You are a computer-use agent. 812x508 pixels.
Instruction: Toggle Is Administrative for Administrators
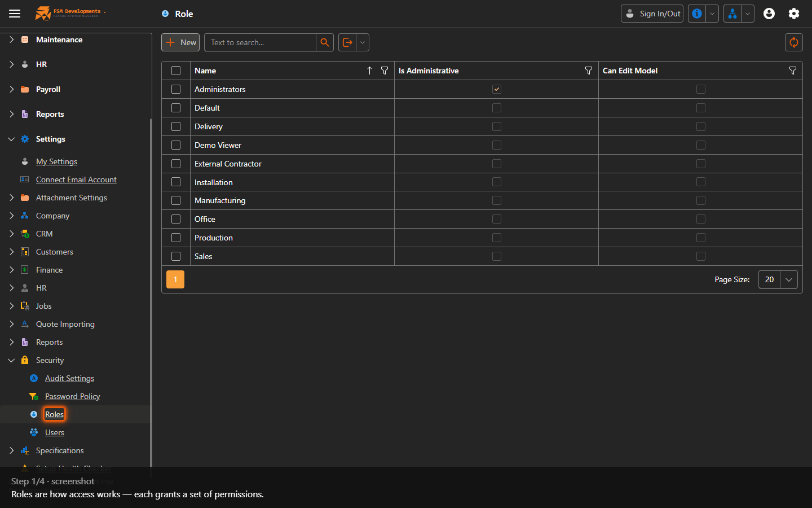pos(497,89)
